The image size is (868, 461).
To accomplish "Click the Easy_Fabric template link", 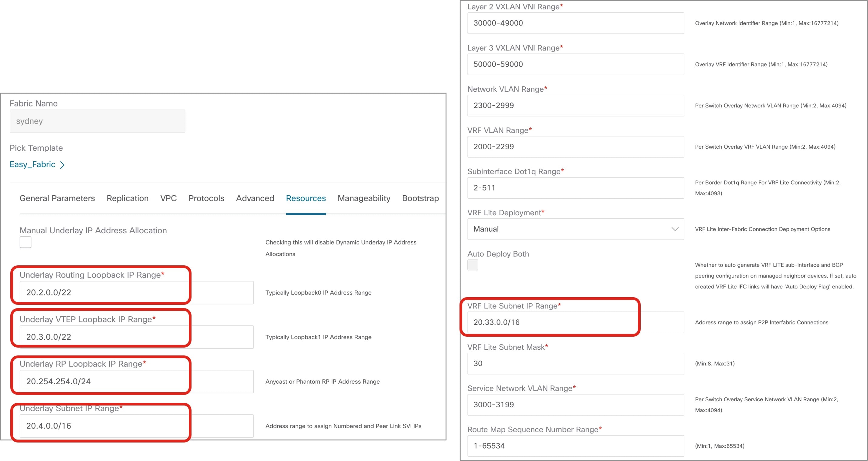I will [32, 164].
